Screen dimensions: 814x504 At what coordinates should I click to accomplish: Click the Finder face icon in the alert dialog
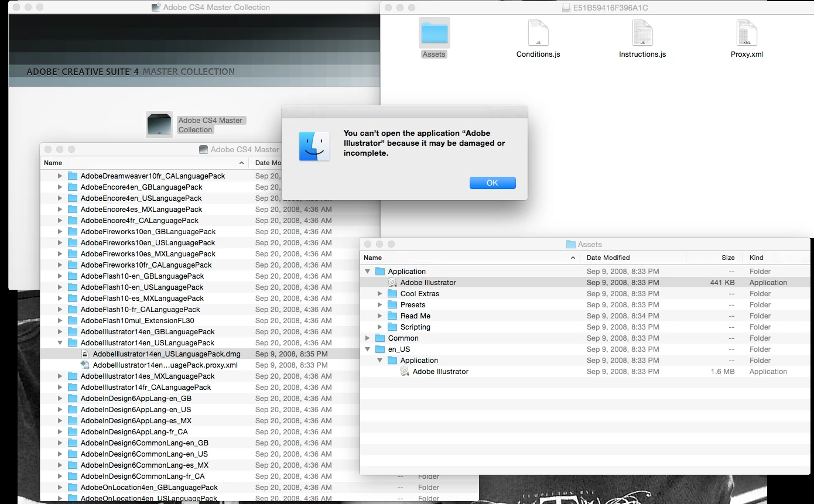(x=314, y=146)
